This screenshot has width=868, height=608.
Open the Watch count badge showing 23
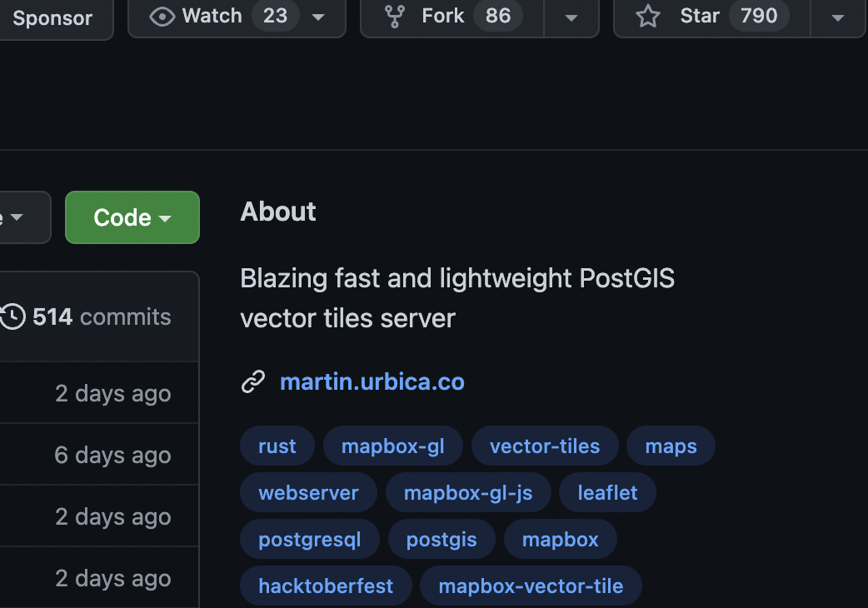[276, 15]
